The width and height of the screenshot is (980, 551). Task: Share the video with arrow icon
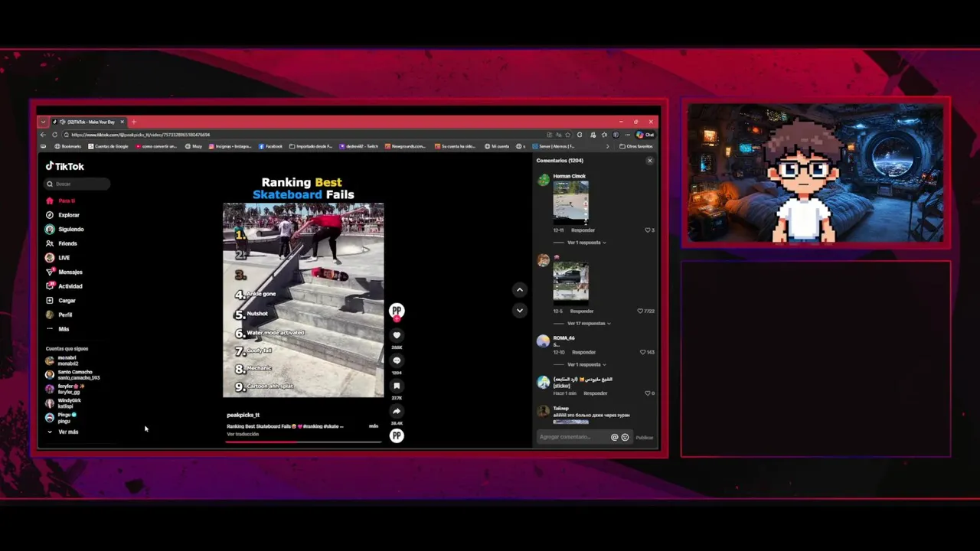(x=397, y=411)
